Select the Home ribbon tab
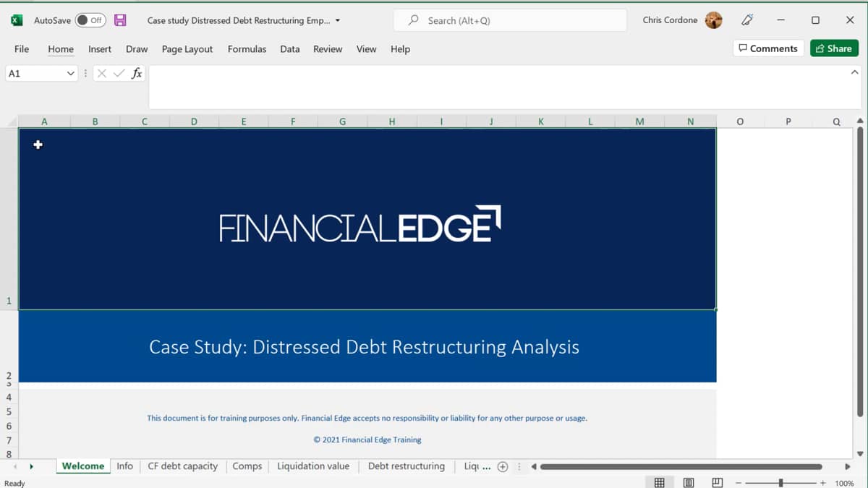Screen dimensions: 868x488 [x=61, y=49]
